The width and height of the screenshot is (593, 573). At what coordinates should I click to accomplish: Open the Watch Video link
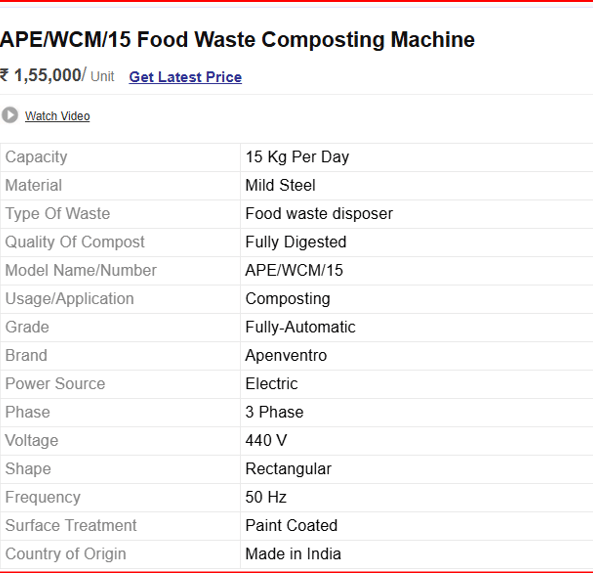(57, 116)
